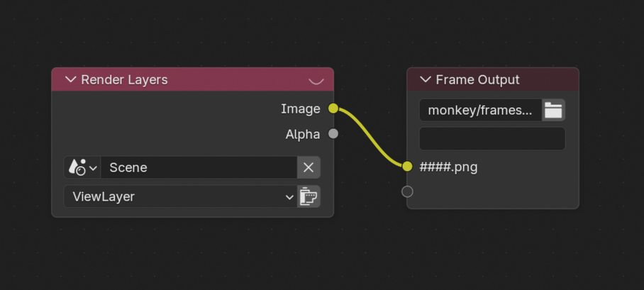The height and width of the screenshot is (290, 644).
Task: Click the yellow noodle link between nodes
Action: (x=370, y=138)
